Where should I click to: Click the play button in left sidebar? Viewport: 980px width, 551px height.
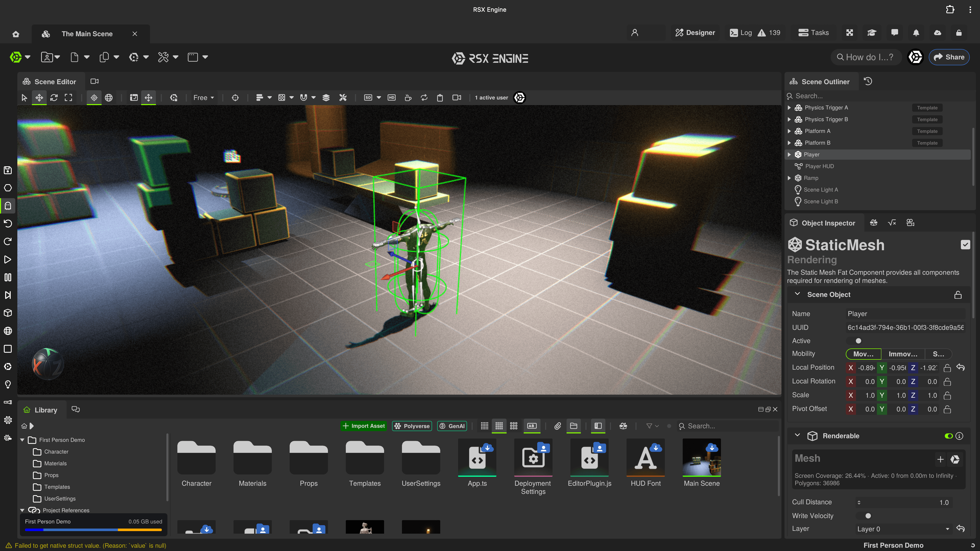coord(8,259)
